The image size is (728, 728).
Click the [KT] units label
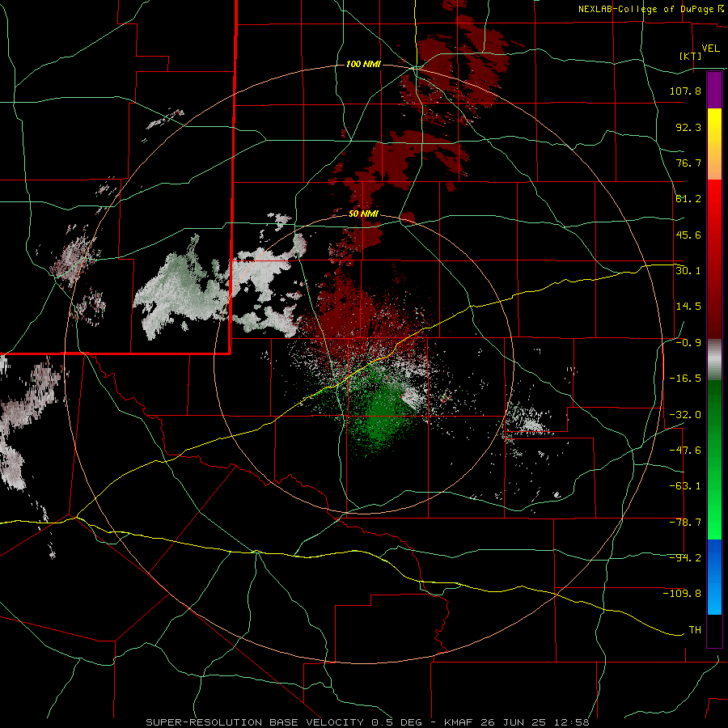691,56
